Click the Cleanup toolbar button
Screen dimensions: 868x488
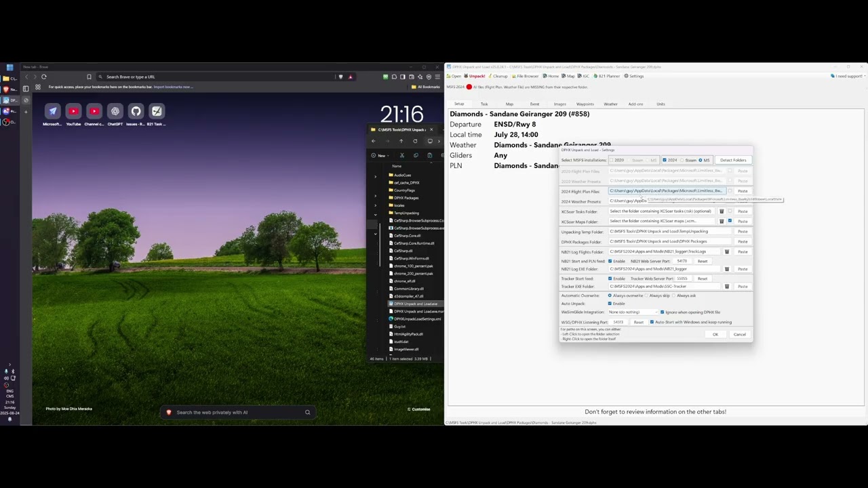[498, 76]
